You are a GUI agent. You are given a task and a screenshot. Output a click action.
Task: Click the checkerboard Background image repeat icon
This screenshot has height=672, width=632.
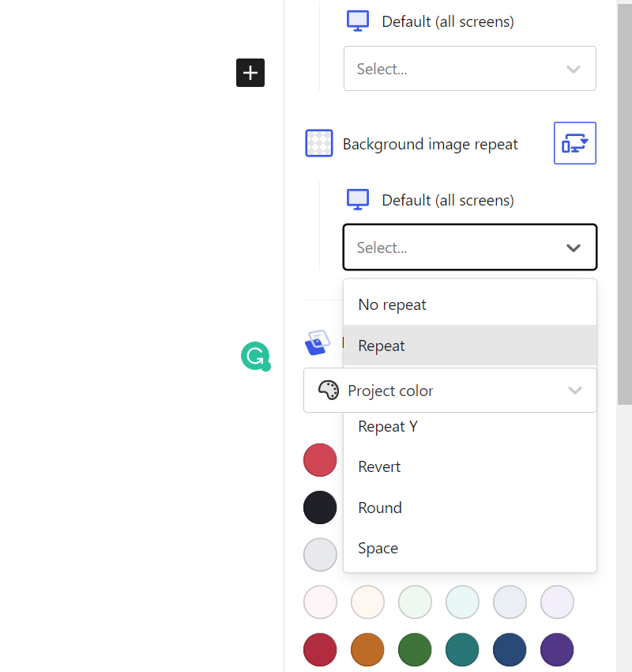(319, 143)
